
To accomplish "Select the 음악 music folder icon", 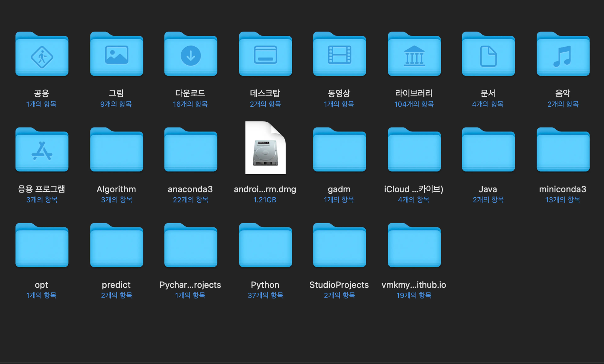I will pyautogui.click(x=563, y=54).
